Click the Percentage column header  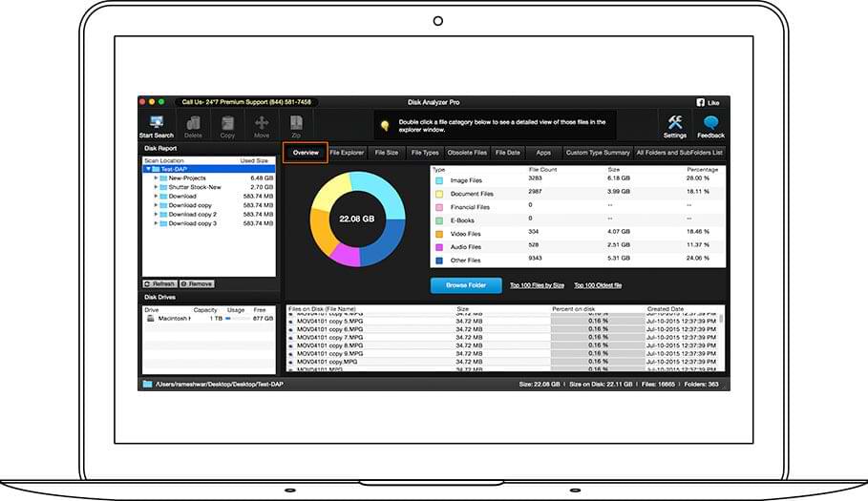(x=703, y=170)
